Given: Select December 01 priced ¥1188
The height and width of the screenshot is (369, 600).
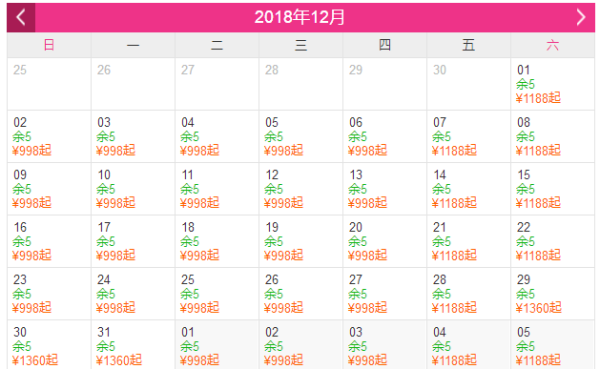Looking at the screenshot, I should (553, 84).
